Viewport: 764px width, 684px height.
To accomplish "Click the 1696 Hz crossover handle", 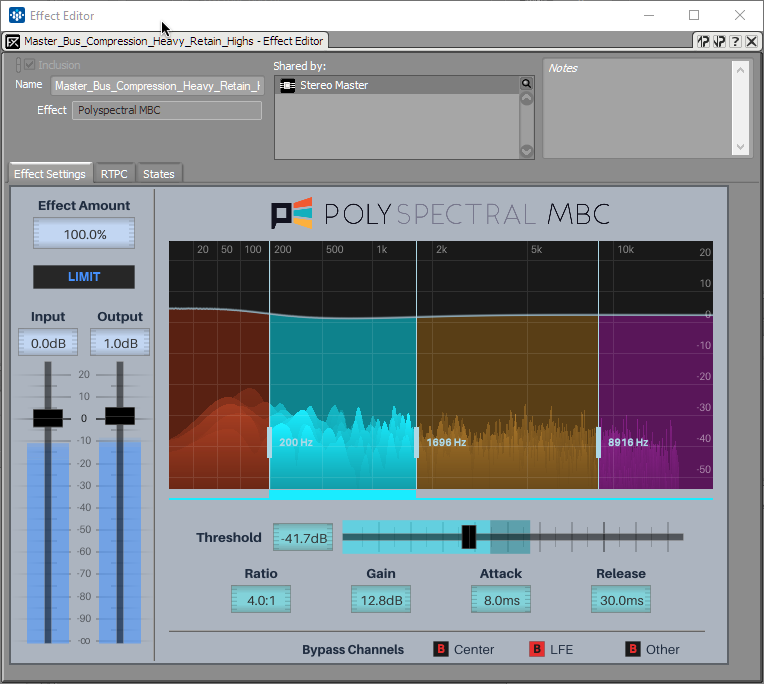I will (x=417, y=442).
